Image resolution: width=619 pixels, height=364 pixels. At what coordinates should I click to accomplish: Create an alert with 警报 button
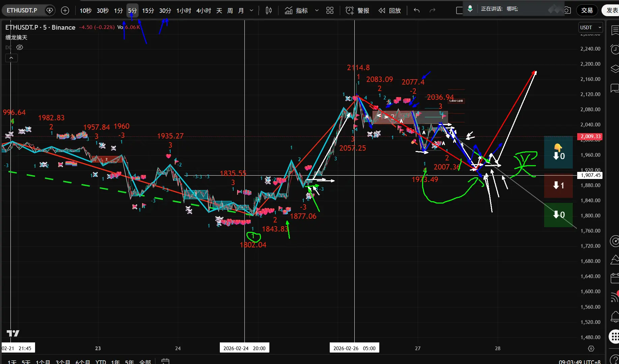(x=358, y=11)
